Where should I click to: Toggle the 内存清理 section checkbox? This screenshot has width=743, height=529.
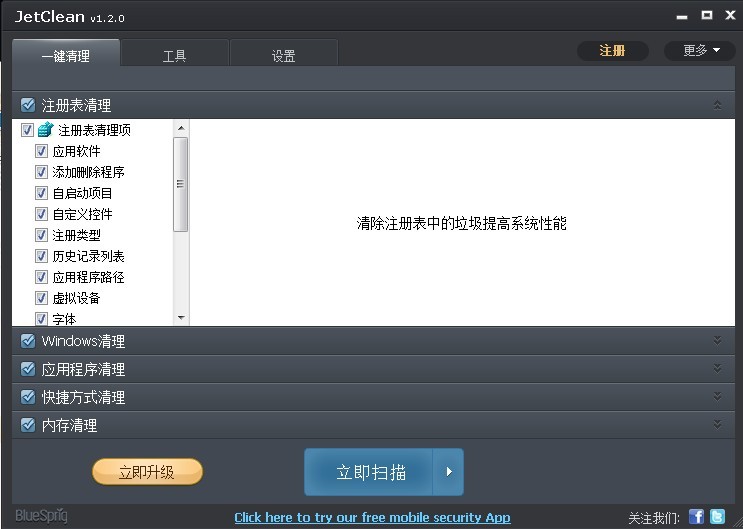click(28, 425)
